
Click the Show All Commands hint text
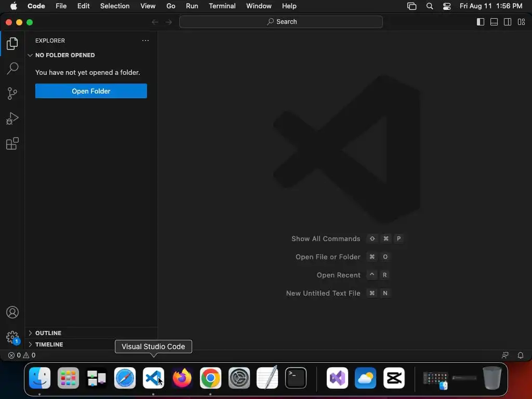326,238
